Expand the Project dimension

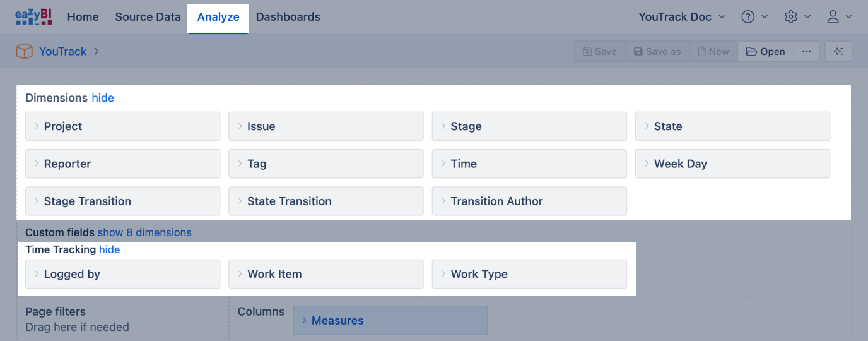122,126
